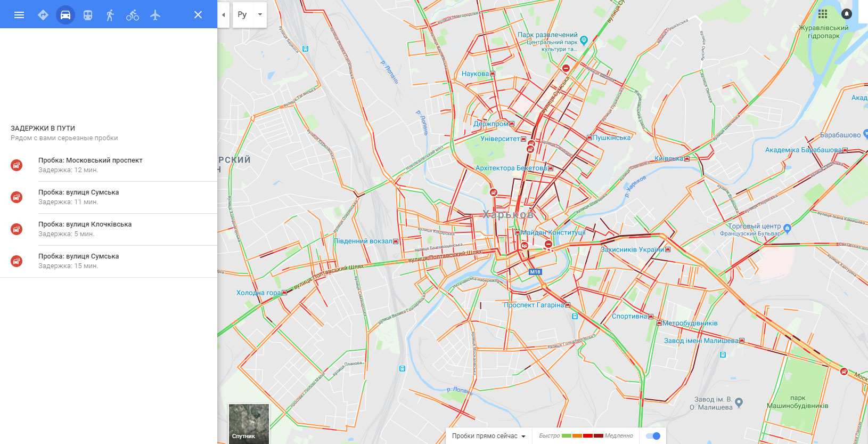Click the Південний вокзал station label
The width and height of the screenshot is (868, 444).
tap(363, 241)
